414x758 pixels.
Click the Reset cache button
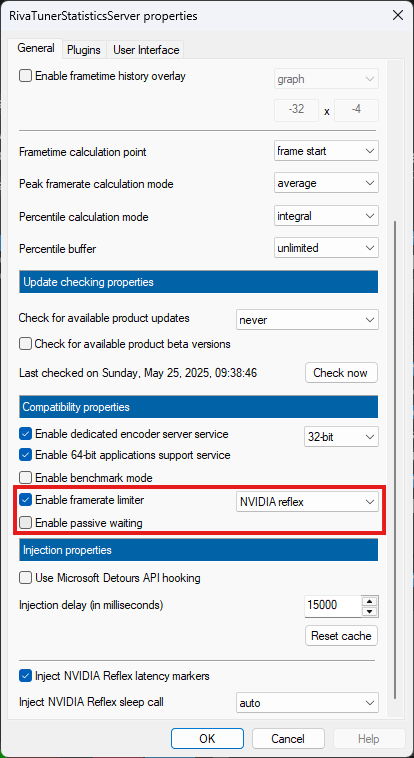tap(341, 636)
